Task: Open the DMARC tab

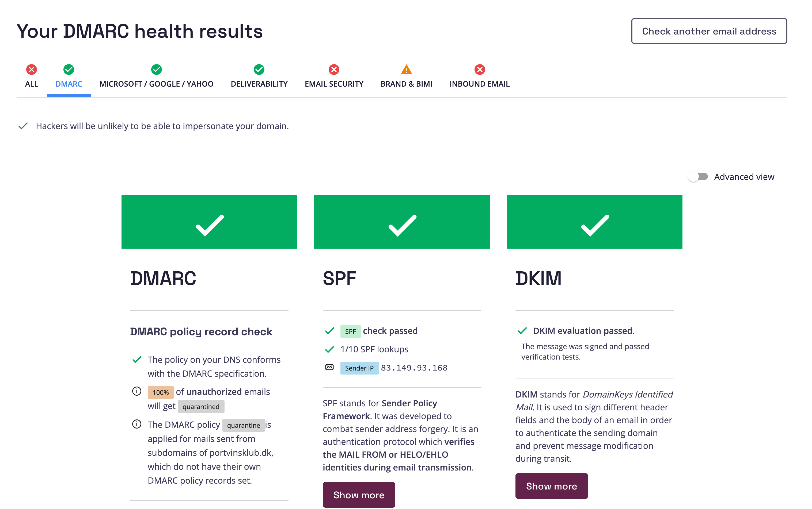Action: (69, 84)
